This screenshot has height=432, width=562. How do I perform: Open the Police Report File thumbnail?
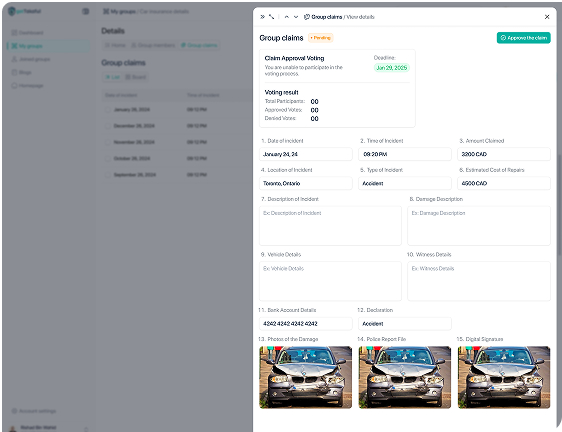pyautogui.click(x=405, y=377)
